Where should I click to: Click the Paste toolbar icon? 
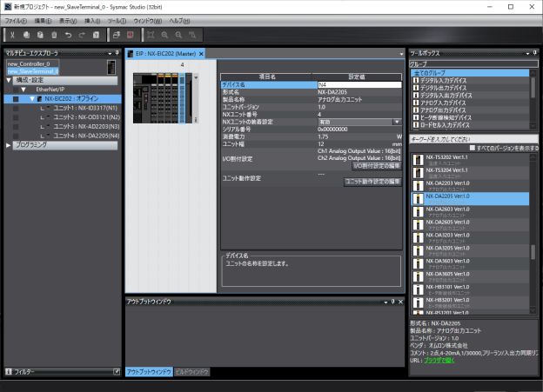point(40,35)
